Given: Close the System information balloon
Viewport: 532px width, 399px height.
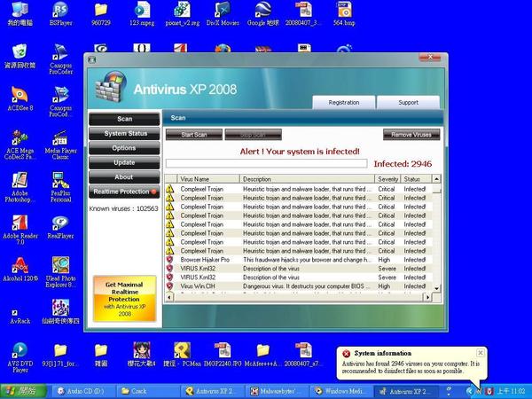Looking at the screenshot, I should (481, 353).
